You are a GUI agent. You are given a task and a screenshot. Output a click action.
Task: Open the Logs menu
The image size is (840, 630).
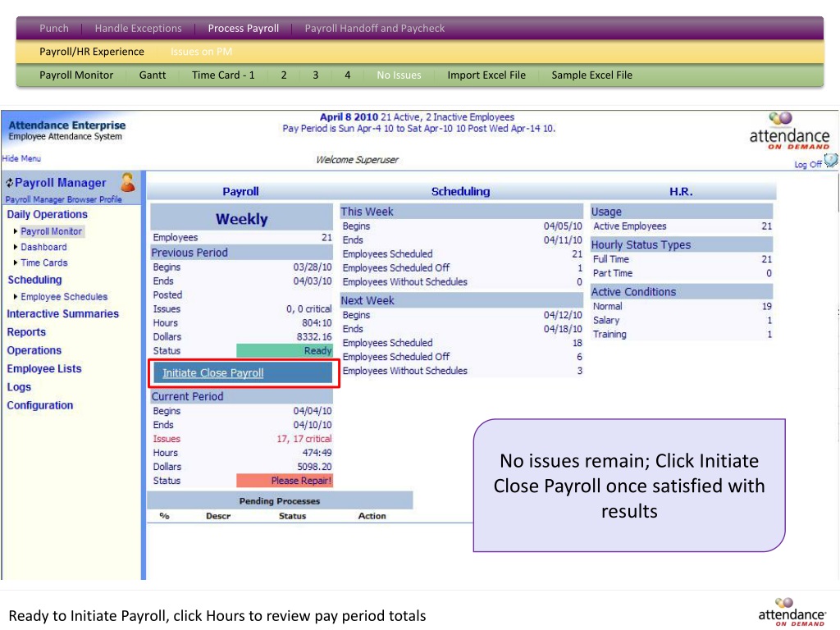19,387
